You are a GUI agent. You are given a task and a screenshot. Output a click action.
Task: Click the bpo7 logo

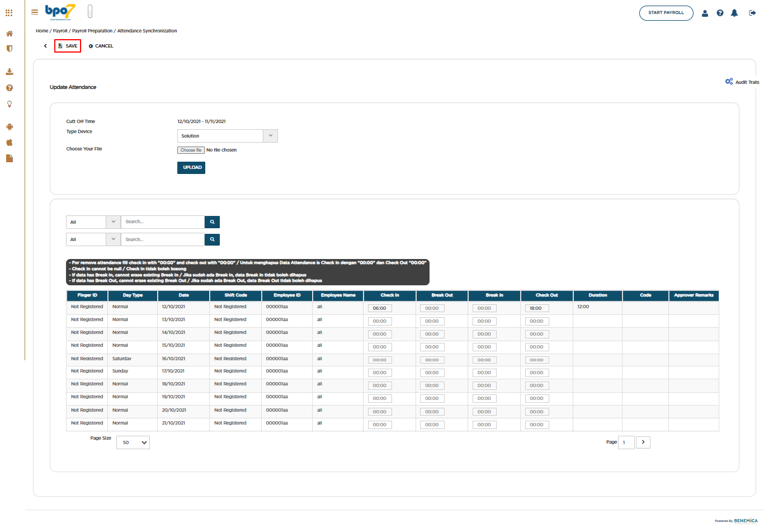click(60, 12)
